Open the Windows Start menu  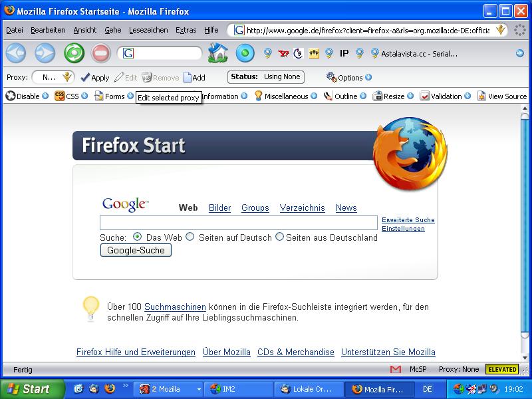point(31,388)
